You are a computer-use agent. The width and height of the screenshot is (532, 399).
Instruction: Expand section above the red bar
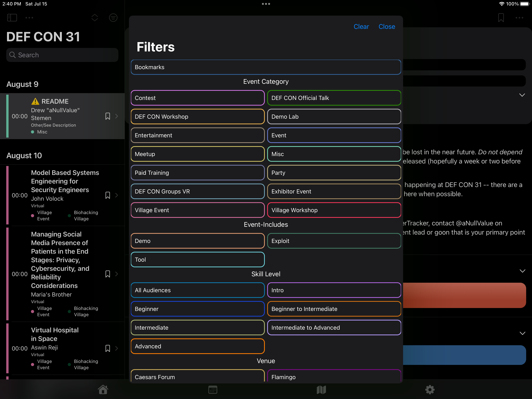pos(522,271)
